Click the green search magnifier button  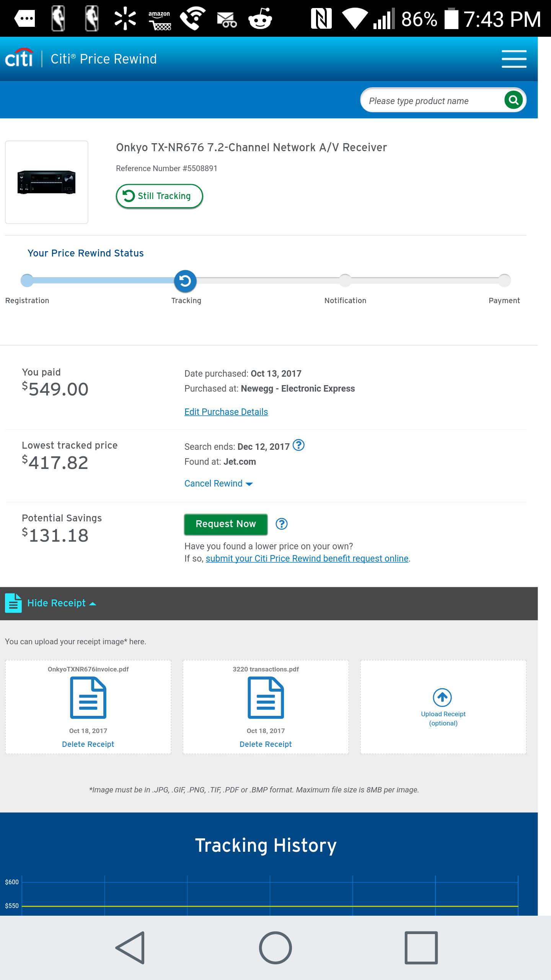(x=514, y=100)
